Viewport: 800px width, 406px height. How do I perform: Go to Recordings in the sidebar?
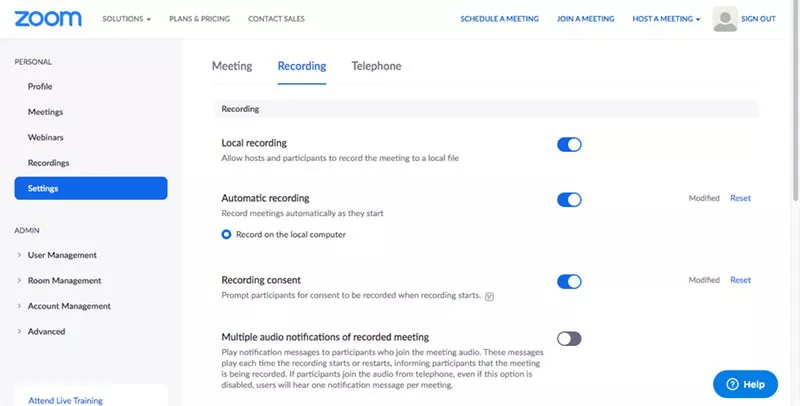pos(48,163)
